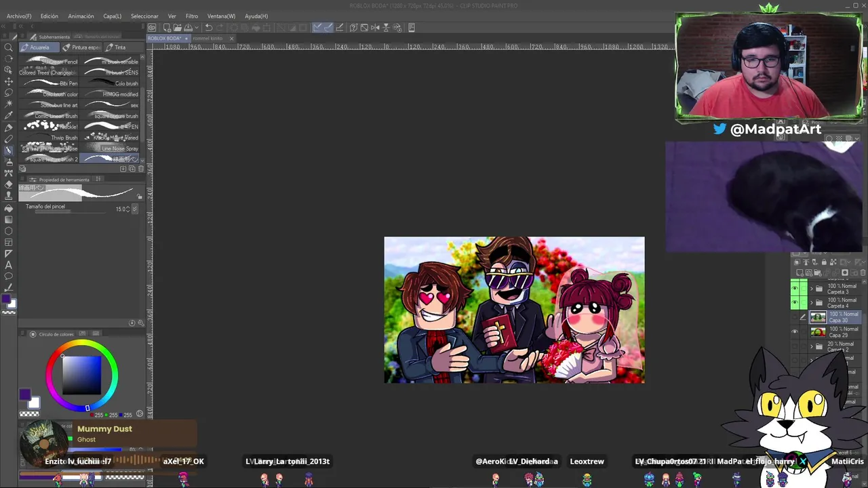Open the Clip Studio launcher icon
The width and height of the screenshot is (868, 488).
[x=152, y=28]
